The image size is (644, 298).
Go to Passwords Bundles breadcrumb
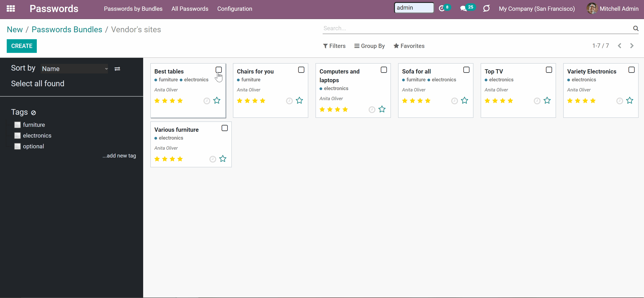tap(67, 29)
